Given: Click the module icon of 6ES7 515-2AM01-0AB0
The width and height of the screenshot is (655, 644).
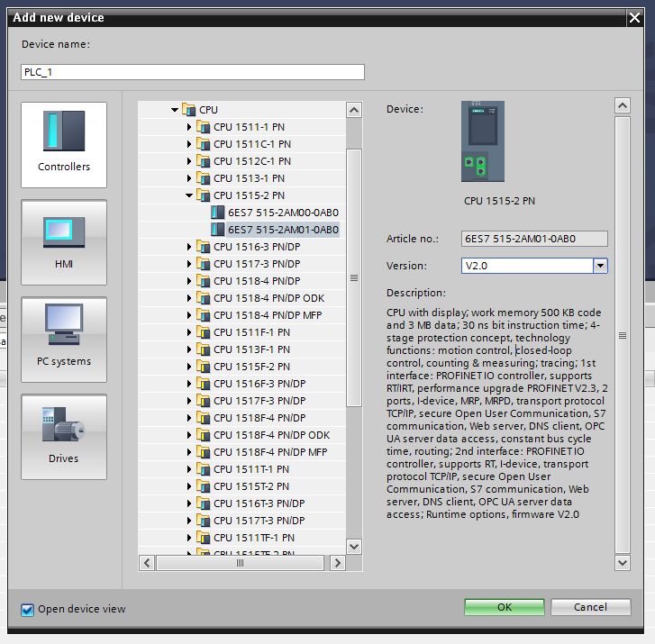Looking at the screenshot, I should pos(217,230).
